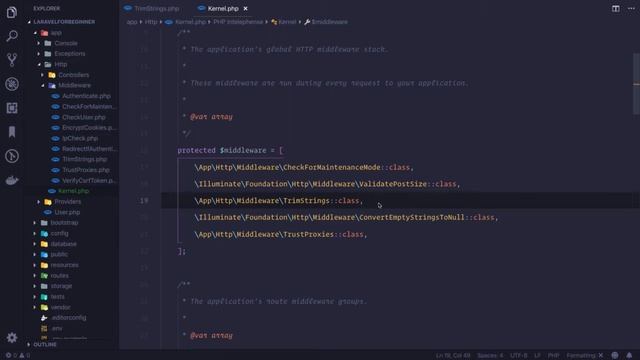640x360 pixels.
Task: Change language mode via PHP status item
Action: [553, 356]
